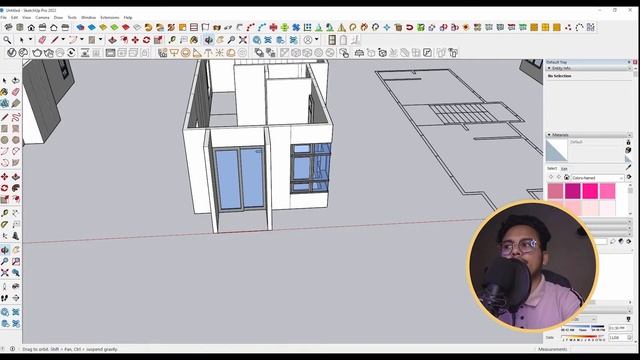Select the Walk footprints tool in left toolbar
The width and height of the screenshot is (640, 360).
[4, 298]
